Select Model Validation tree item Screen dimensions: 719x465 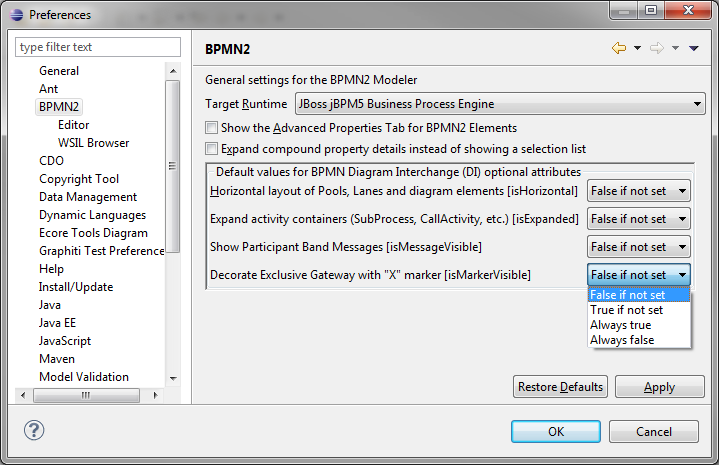click(84, 376)
